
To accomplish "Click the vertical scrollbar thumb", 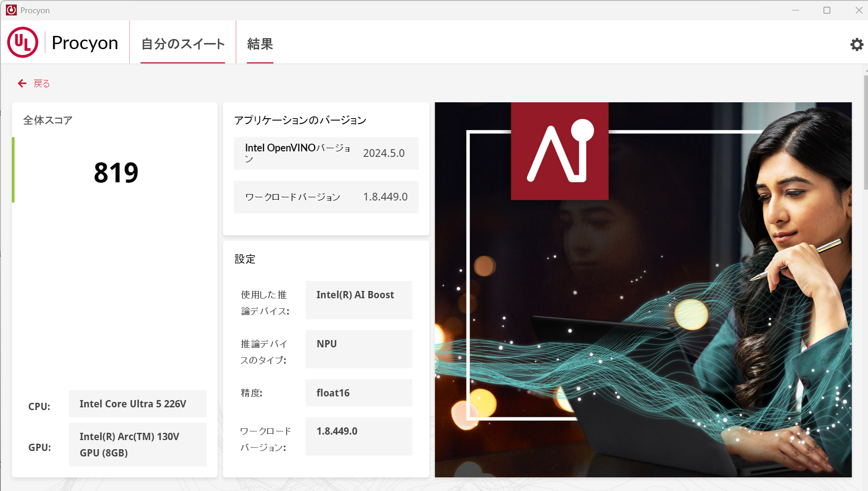I will [865, 132].
